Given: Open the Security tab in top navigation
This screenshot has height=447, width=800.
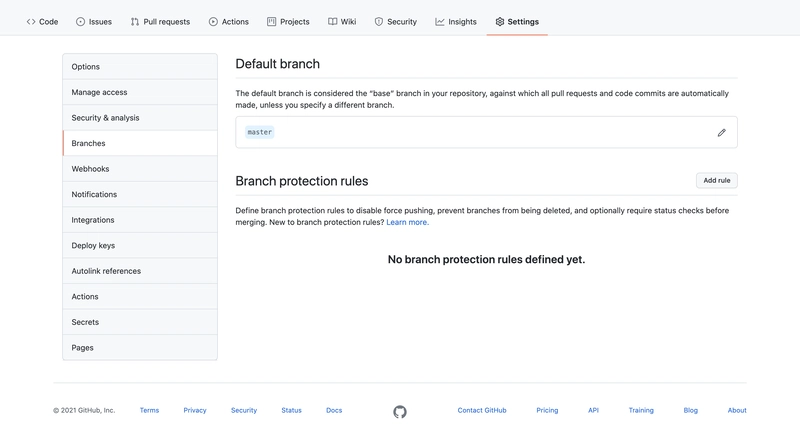Looking at the screenshot, I should click(x=396, y=21).
